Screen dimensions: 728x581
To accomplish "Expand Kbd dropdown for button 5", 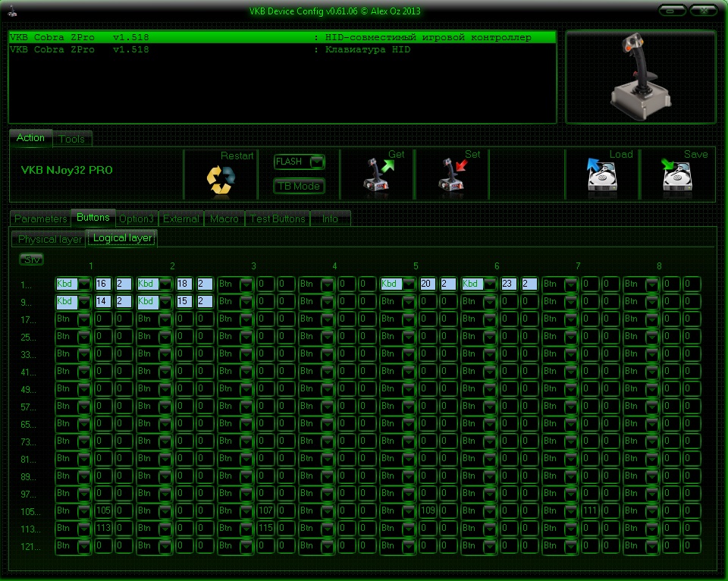I will click(x=409, y=284).
